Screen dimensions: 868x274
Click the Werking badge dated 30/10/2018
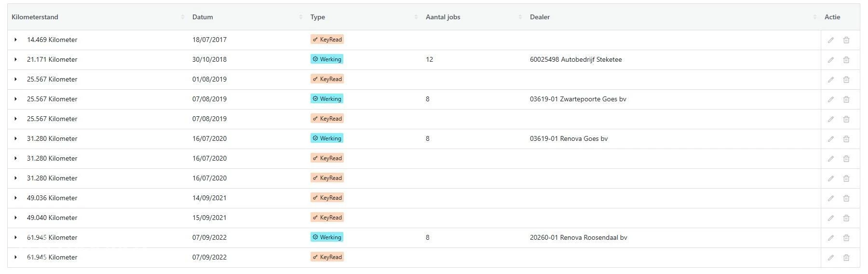327,59
